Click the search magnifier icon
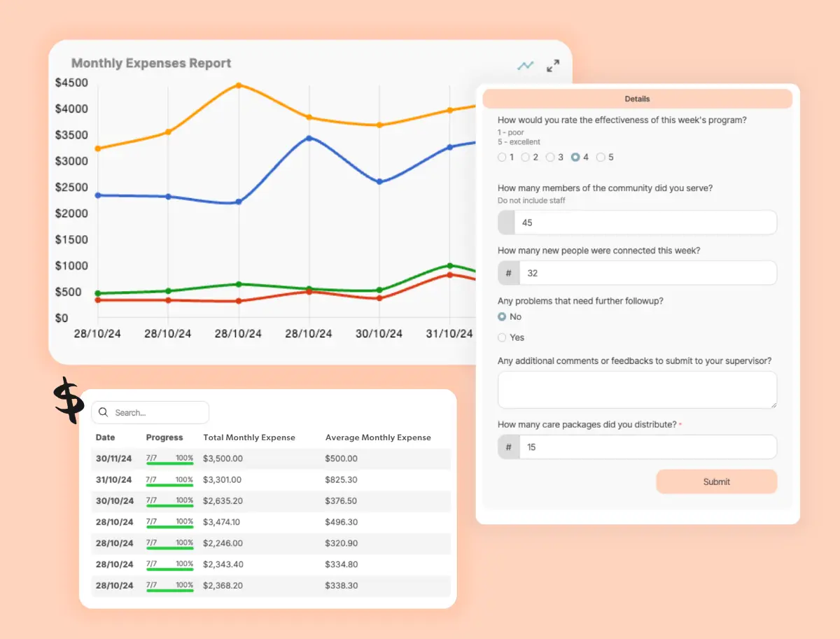The width and height of the screenshot is (840, 639). (104, 413)
